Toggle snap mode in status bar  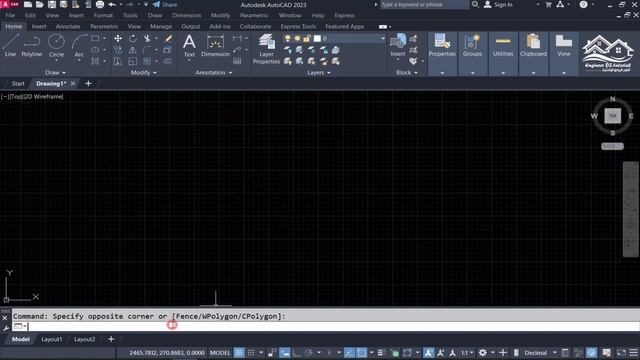pos(251,353)
